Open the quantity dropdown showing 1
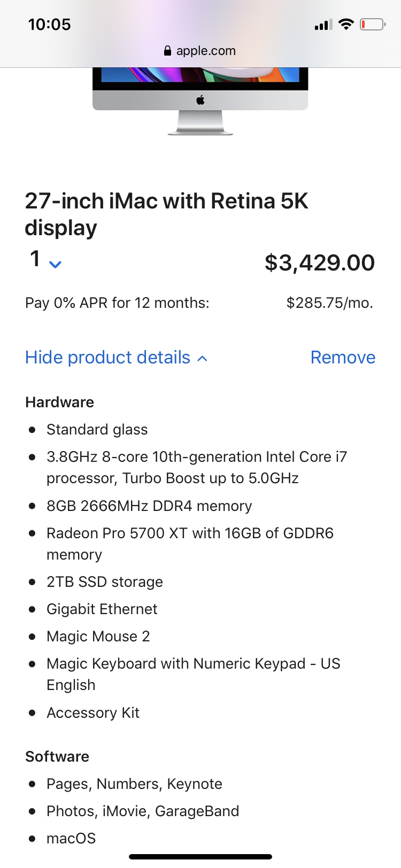401x868 pixels. coord(45,260)
